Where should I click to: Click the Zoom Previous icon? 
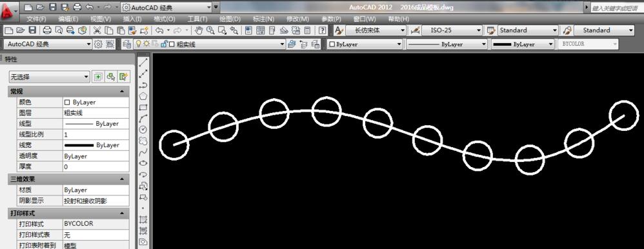tap(234, 30)
